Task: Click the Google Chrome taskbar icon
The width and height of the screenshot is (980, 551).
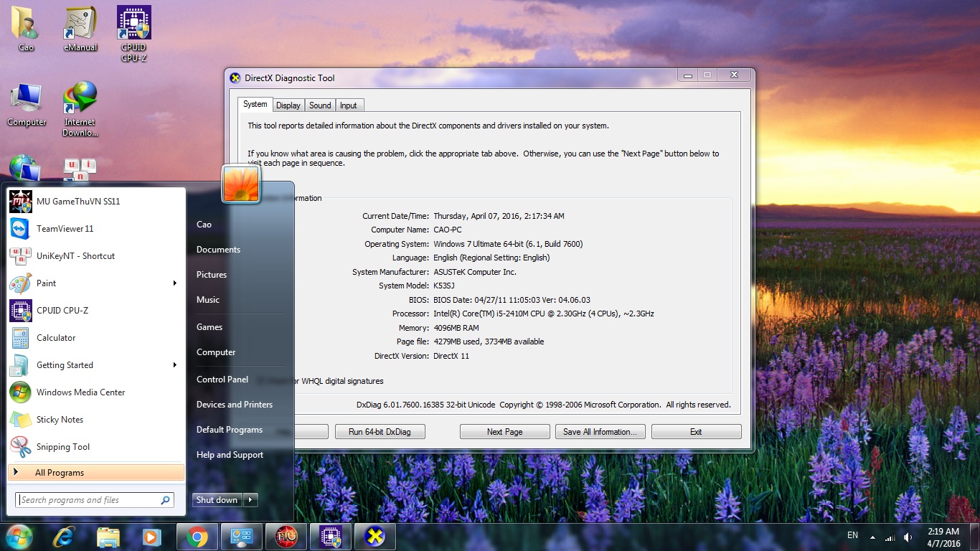Action: (197, 537)
